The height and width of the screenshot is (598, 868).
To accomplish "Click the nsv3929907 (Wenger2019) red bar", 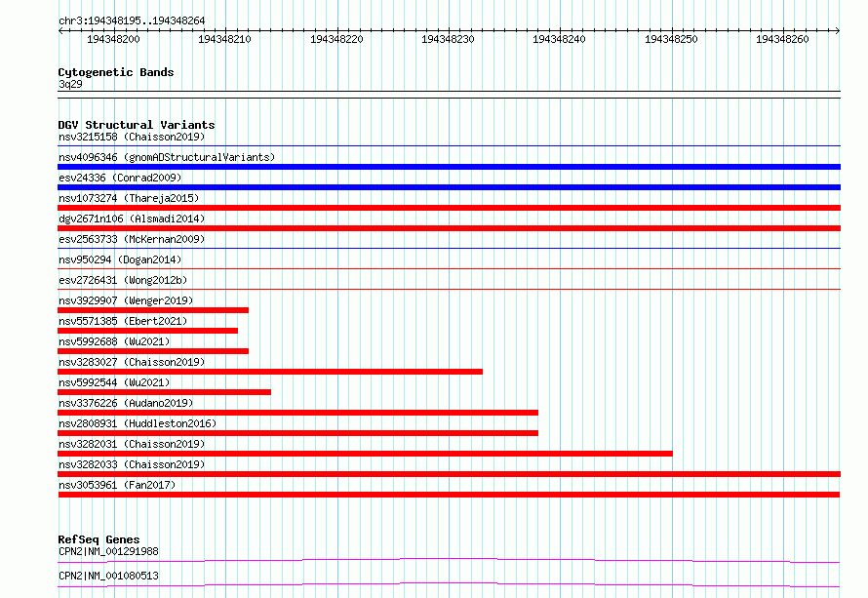I will point(153,310).
